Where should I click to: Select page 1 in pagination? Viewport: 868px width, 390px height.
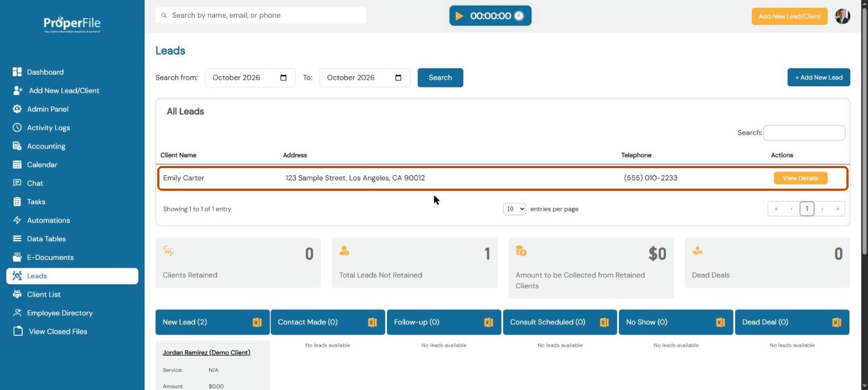(807, 209)
